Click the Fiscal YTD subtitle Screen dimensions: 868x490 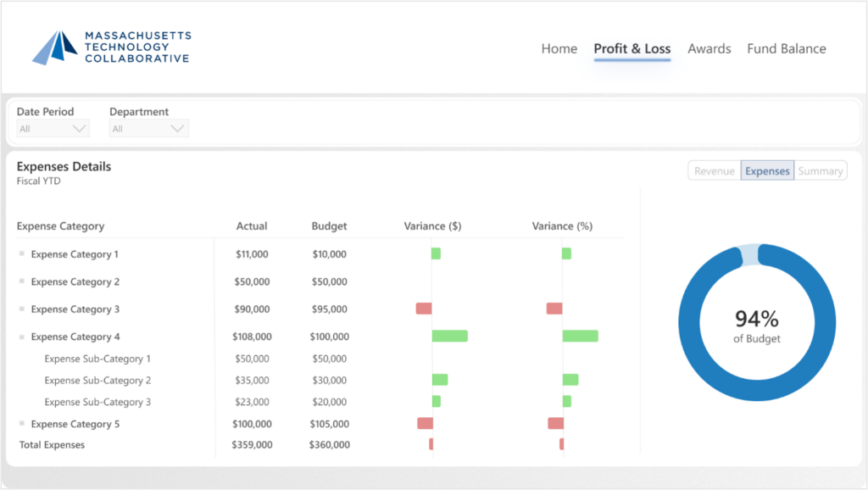click(38, 181)
